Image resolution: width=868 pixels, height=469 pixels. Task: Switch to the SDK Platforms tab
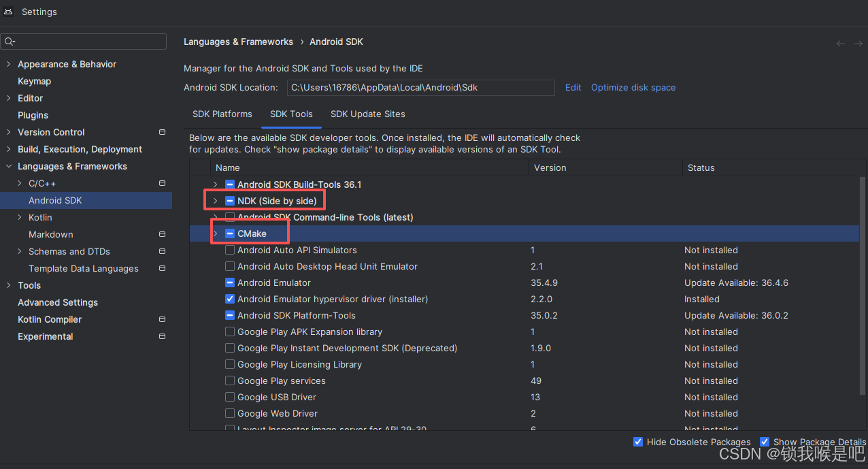pyautogui.click(x=222, y=114)
